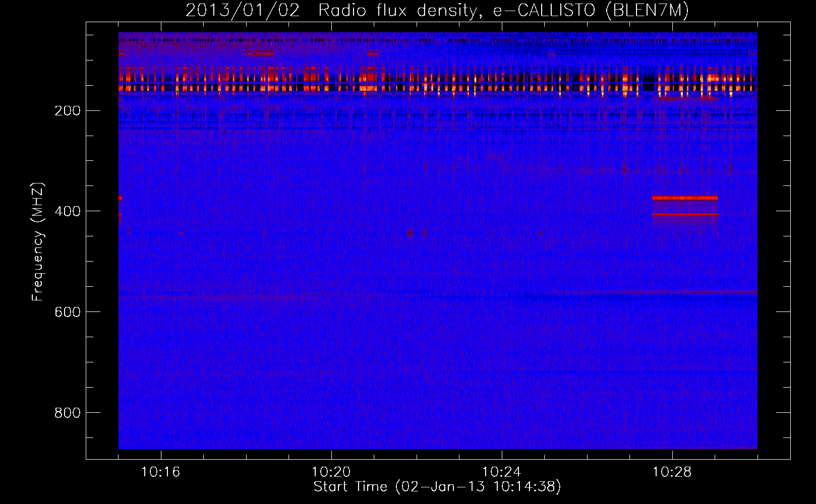Click the 10:24 time tick label
The height and width of the screenshot is (504, 816).
[502, 472]
